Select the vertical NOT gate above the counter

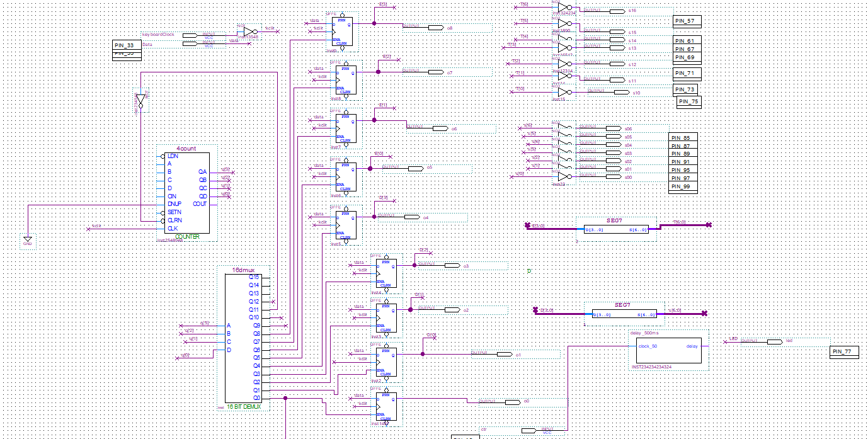click(140, 101)
